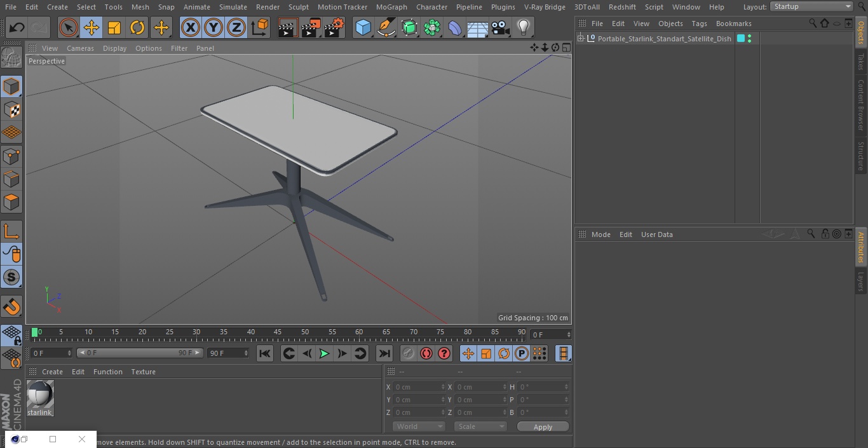The image size is (868, 448).
Task: Open material manager Create menu
Action: click(52, 372)
